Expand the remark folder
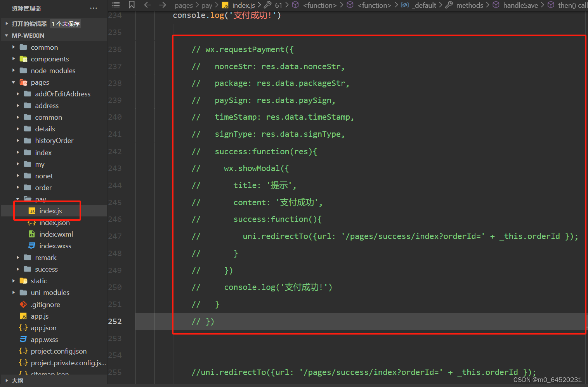Viewport: 588px width, 387px height. (18, 258)
